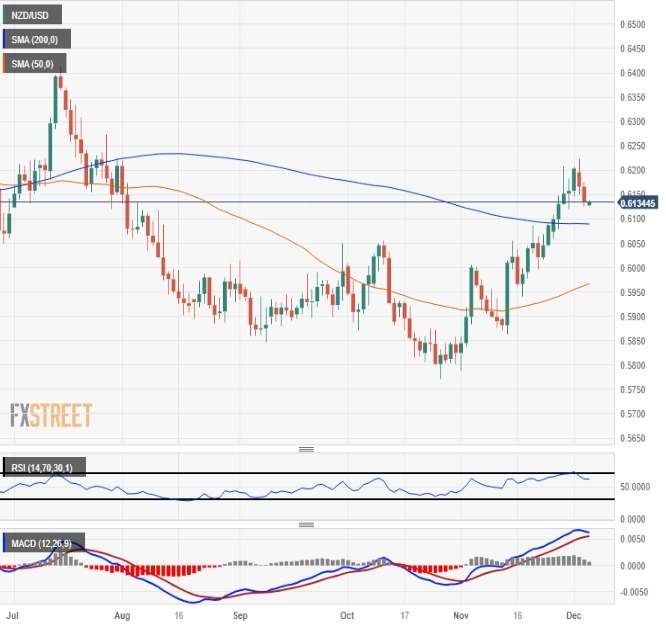Screen dimensions: 666x627
Task: Click the blue SMA 200 color marker
Action: click(4, 40)
